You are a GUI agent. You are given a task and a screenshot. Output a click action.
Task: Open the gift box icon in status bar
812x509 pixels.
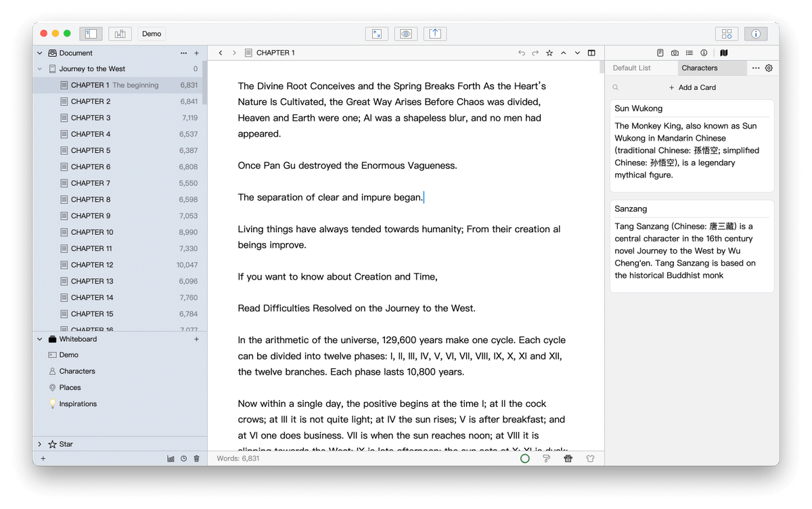[568, 458]
